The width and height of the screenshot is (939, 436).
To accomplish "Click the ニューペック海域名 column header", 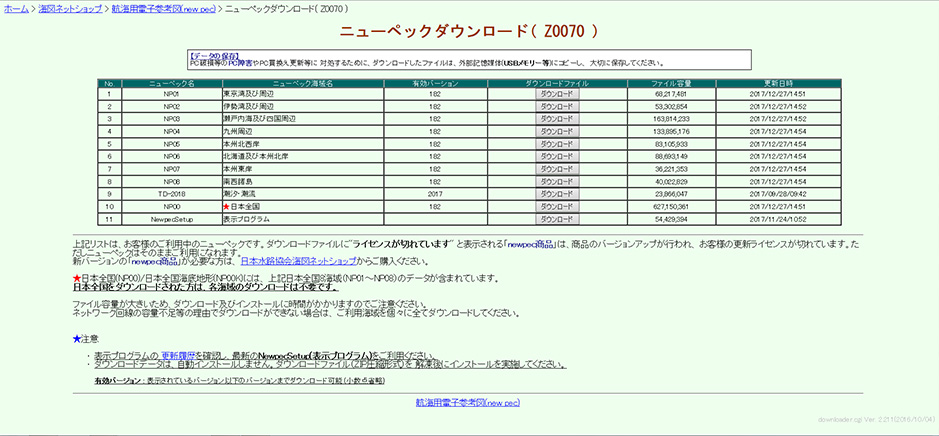I will pos(302,83).
